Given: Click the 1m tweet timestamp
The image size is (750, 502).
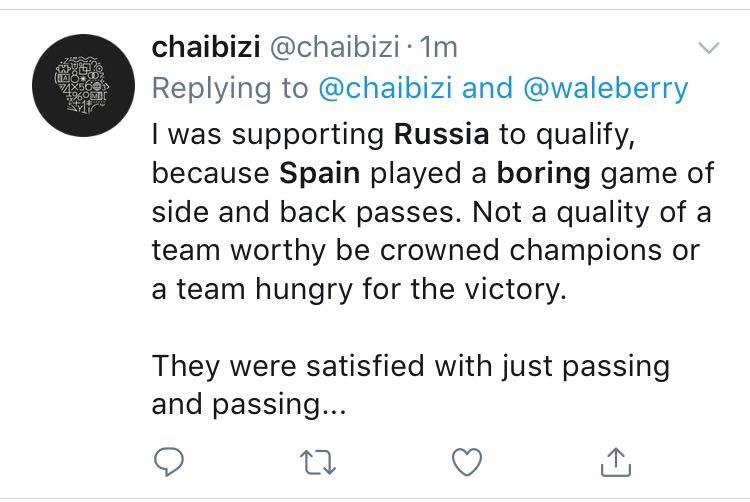Looking at the screenshot, I should click(x=440, y=47).
